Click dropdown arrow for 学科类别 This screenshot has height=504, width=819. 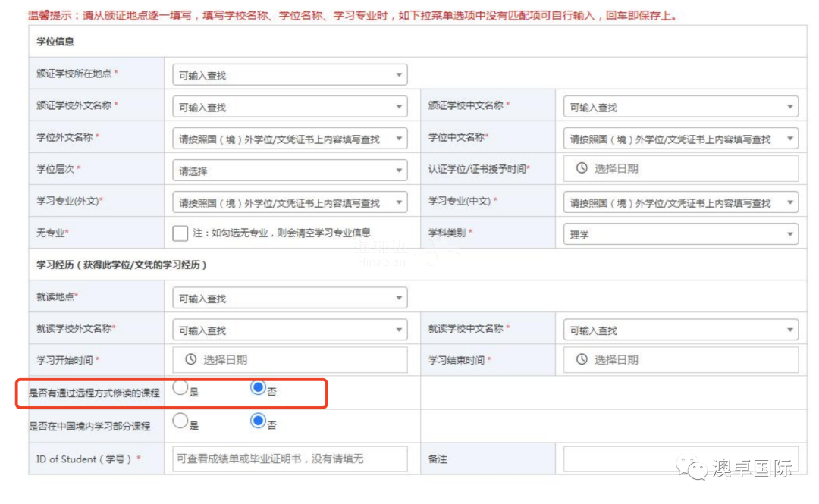click(x=790, y=235)
